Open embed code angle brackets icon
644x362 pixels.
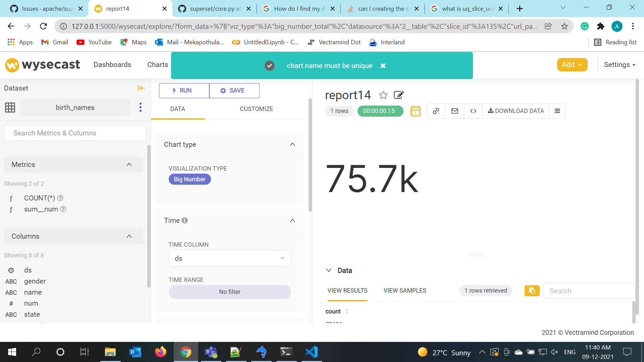click(473, 111)
